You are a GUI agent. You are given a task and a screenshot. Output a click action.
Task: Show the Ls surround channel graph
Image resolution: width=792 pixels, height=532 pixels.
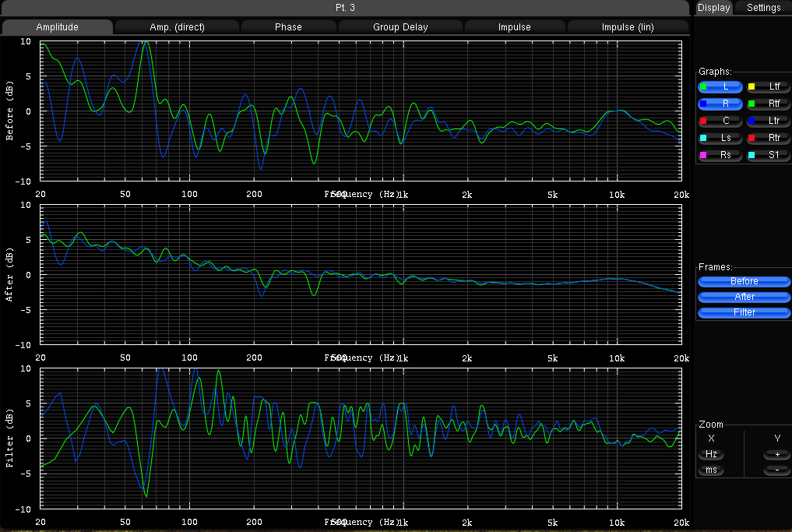[x=720, y=138]
